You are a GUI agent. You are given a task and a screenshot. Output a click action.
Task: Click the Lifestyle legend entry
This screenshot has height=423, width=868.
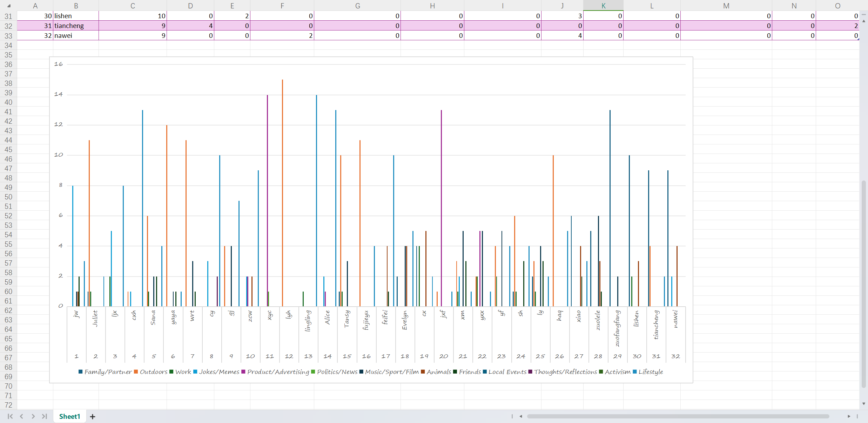tap(650, 372)
